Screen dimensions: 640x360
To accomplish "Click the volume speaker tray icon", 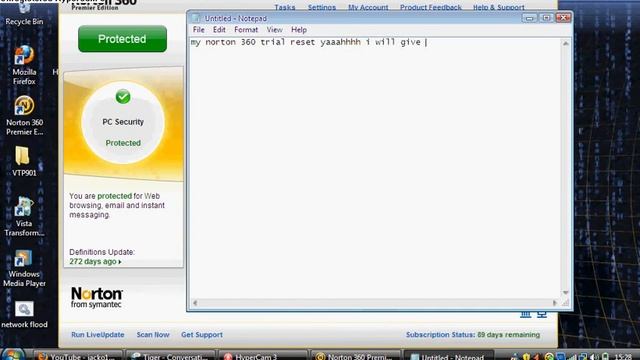I will coord(594,357).
